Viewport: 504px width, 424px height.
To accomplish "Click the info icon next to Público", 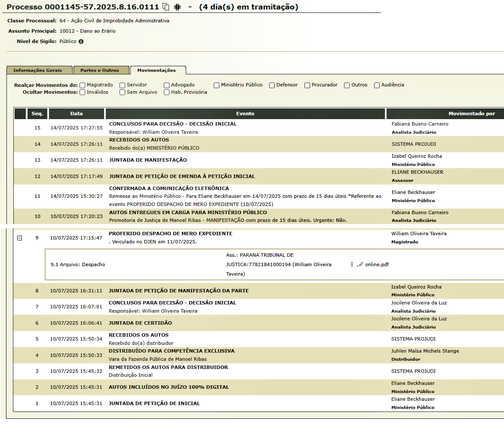I will tap(81, 41).
